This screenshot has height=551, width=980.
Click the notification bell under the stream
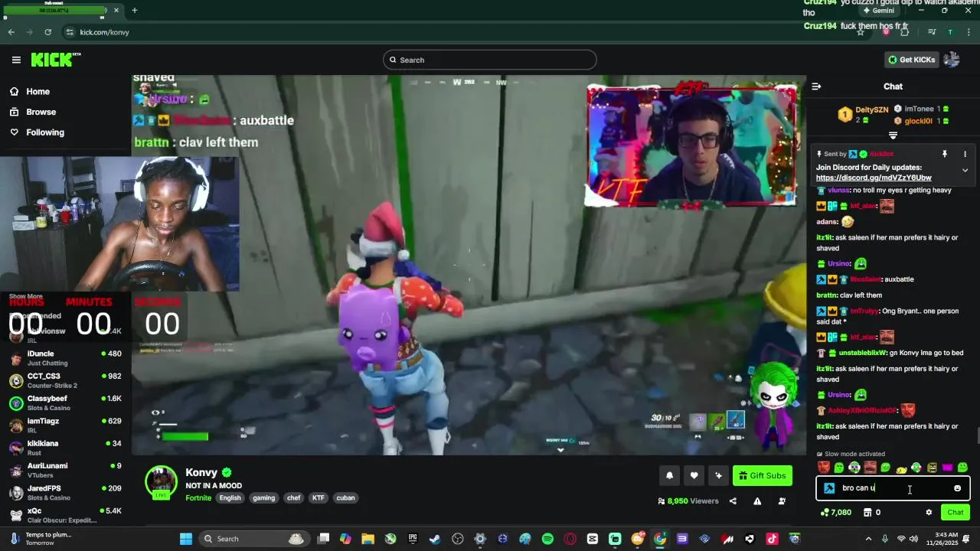click(x=669, y=476)
